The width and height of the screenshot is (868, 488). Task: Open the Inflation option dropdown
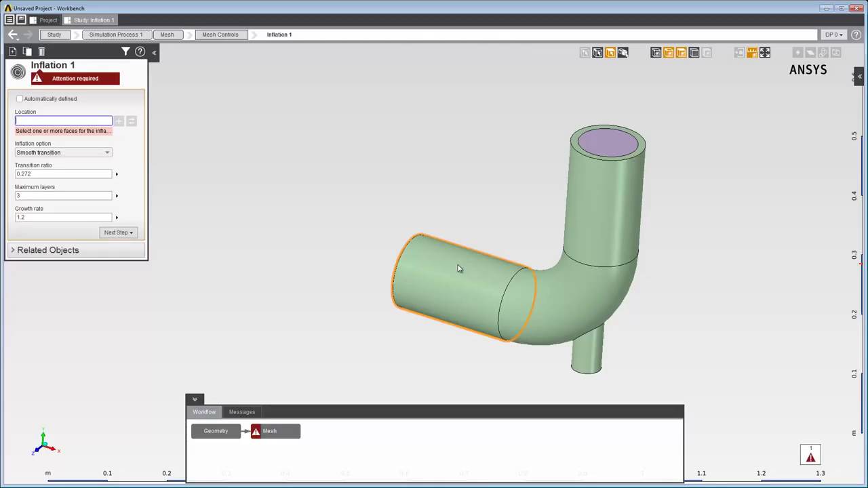click(63, 152)
